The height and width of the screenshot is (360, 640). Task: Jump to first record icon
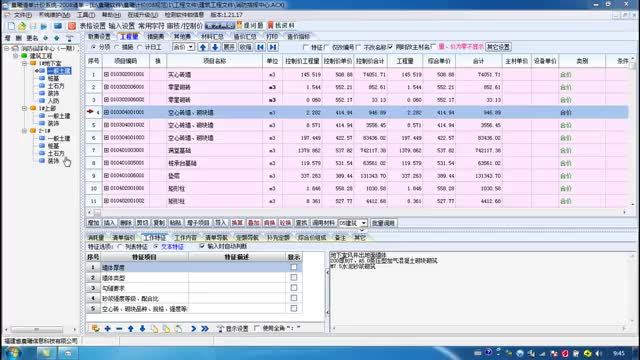260,47
